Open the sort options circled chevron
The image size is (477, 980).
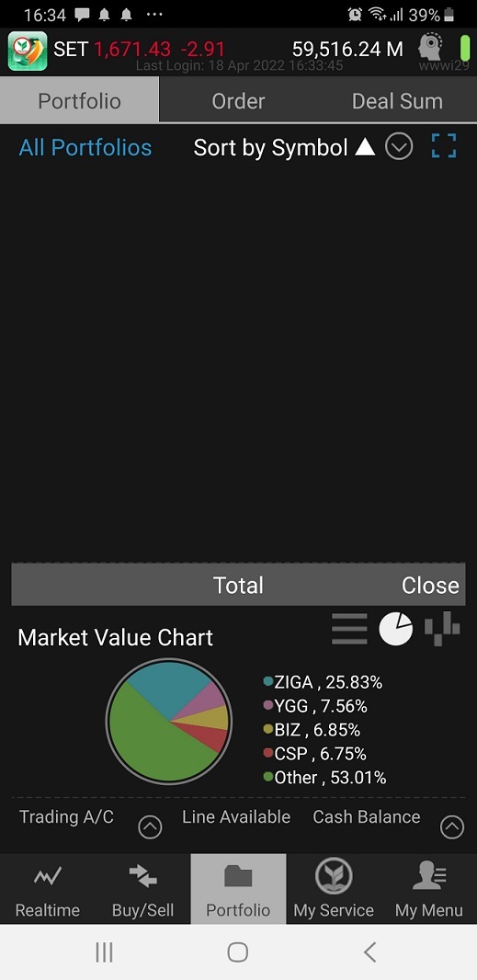(399, 147)
